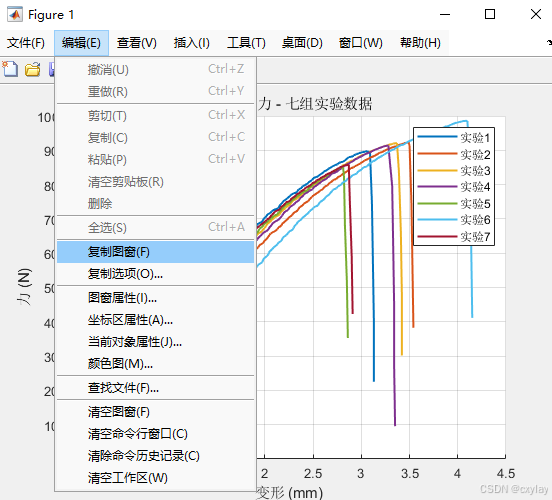The height and width of the screenshot is (500, 552).
Task: Click 清空工作区(W) menu entry
Action: [155, 478]
